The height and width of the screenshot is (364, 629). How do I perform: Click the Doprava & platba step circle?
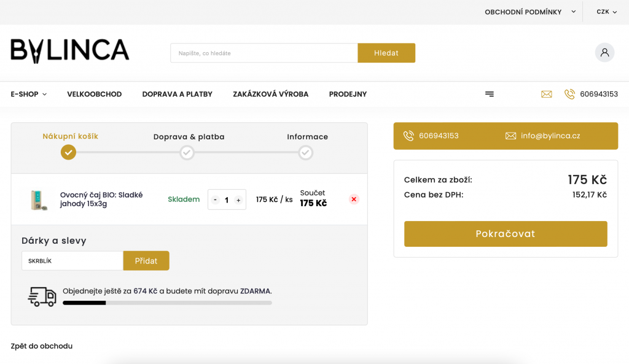[x=187, y=153]
